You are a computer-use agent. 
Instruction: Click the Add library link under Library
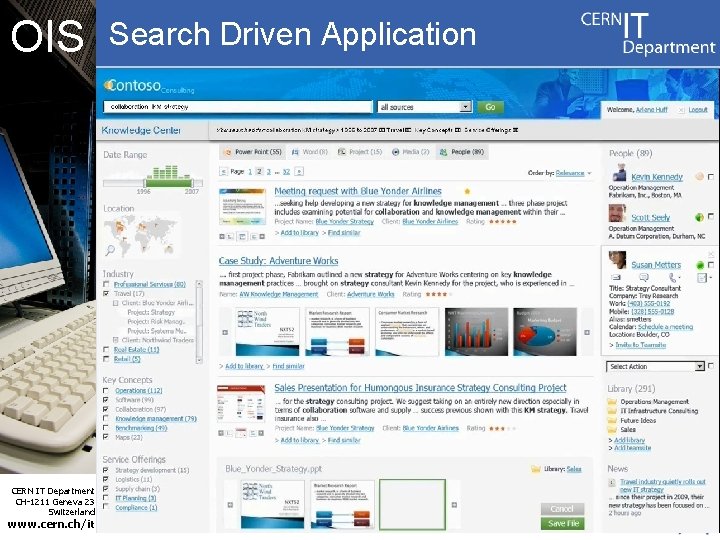pos(629,440)
